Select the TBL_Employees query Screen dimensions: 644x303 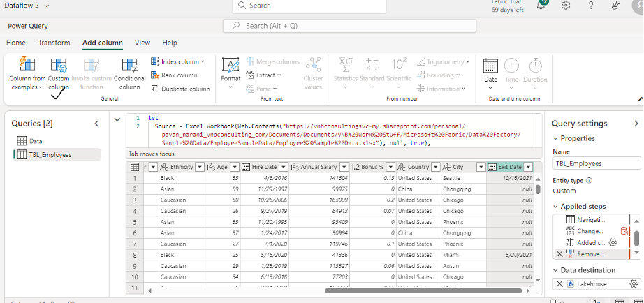coord(57,155)
